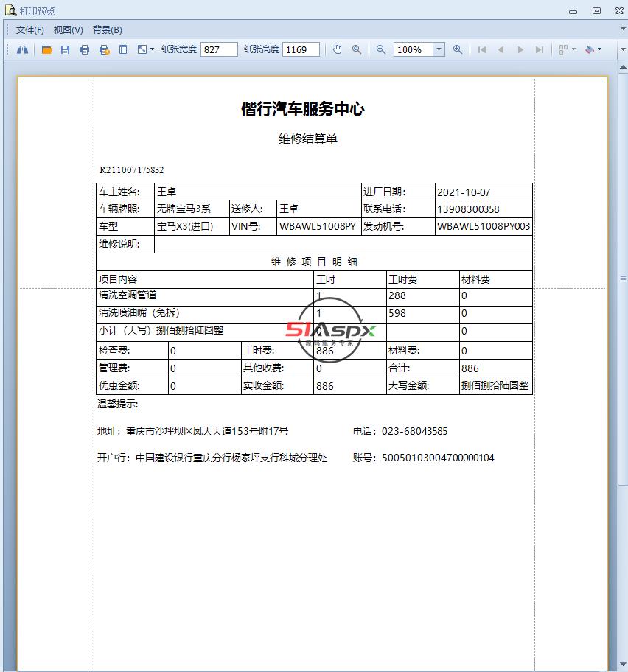
Task: Click the 温馨提示 label
Action: [x=118, y=404]
